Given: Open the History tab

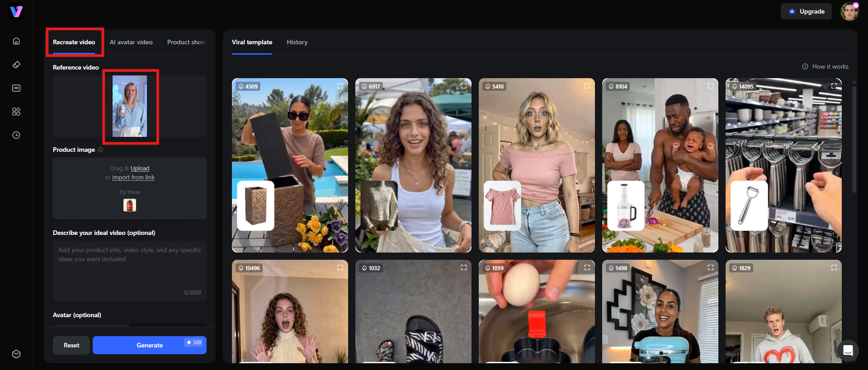Looking at the screenshot, I should tap(297, 42).
